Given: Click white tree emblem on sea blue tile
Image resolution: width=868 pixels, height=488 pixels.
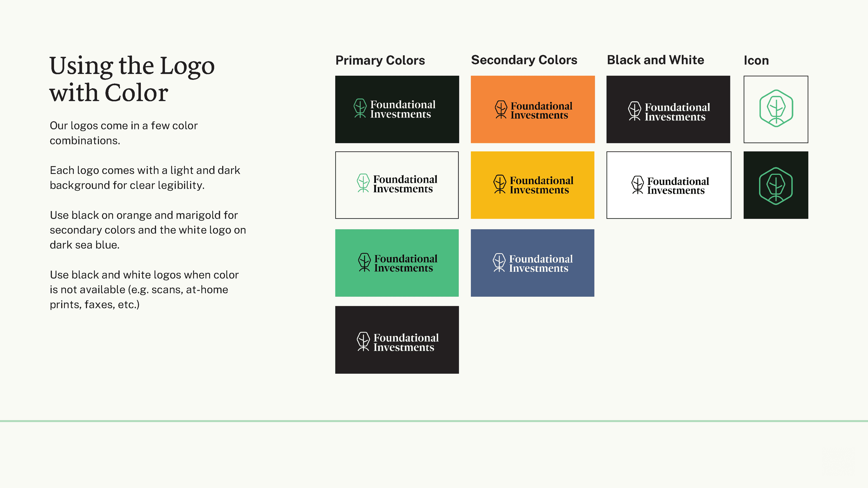Looking at the screenshot, I should click(x=499, y=262).
